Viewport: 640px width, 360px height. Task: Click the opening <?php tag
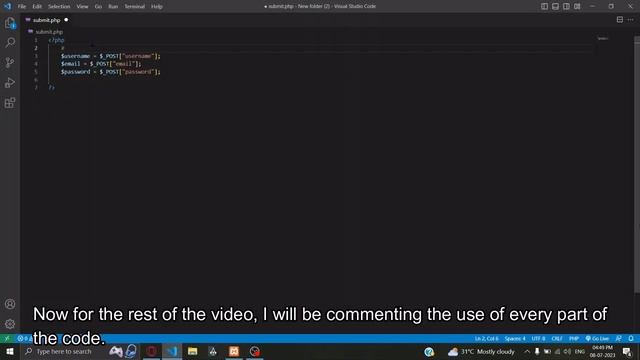click(56, 40)
